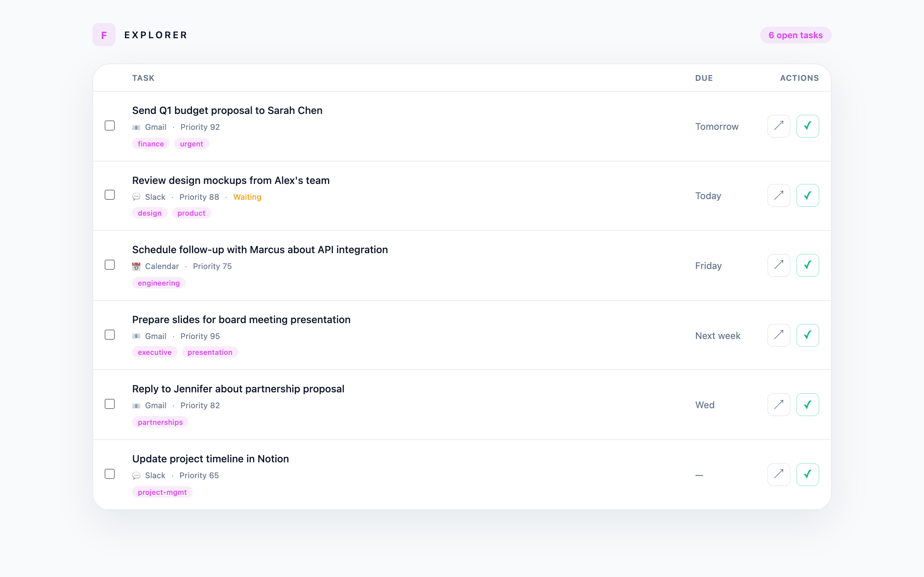The image size is (924, 577).
Task: Mark Q1 budget proposal task as done
Action: coord(807,126)
